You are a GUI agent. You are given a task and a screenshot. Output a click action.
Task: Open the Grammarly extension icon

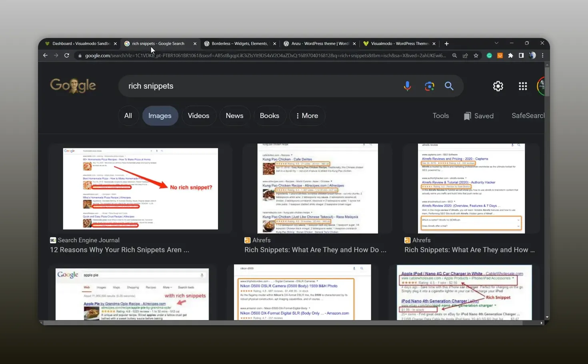(x=489, y=56)
